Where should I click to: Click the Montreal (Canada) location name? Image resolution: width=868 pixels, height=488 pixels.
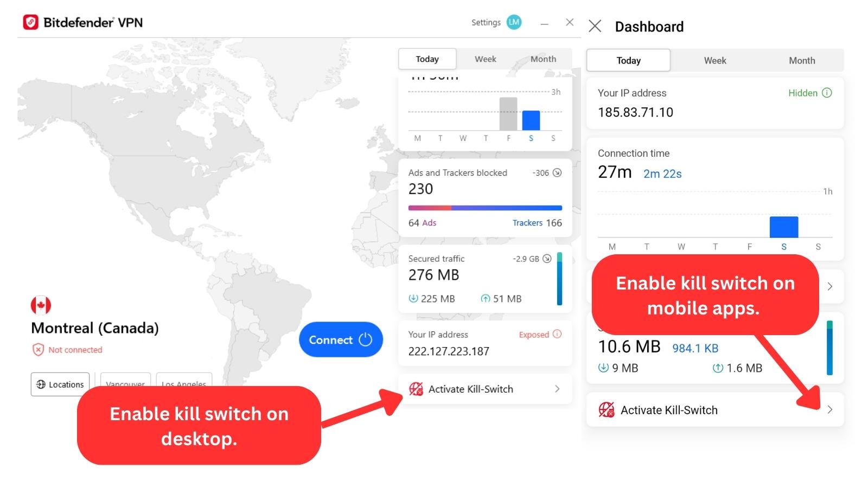(95, 328)
